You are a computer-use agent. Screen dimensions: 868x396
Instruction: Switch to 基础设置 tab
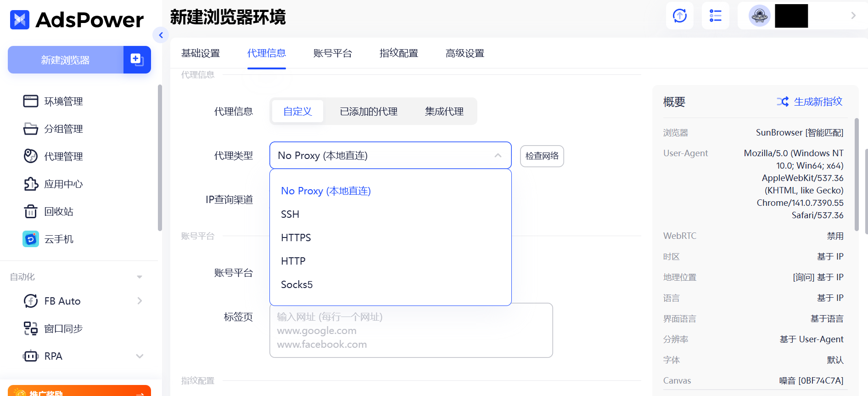[x=201, y=53]
